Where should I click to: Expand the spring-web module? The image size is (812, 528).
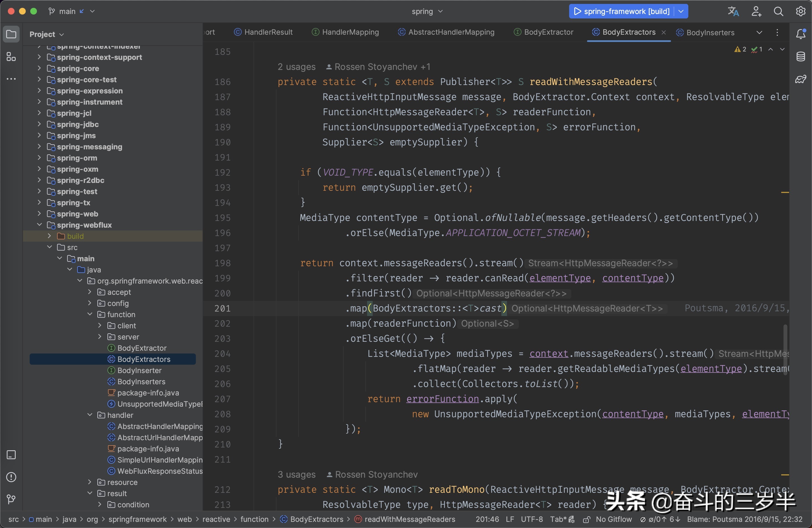pyautogui.click(x=39, y=214)
